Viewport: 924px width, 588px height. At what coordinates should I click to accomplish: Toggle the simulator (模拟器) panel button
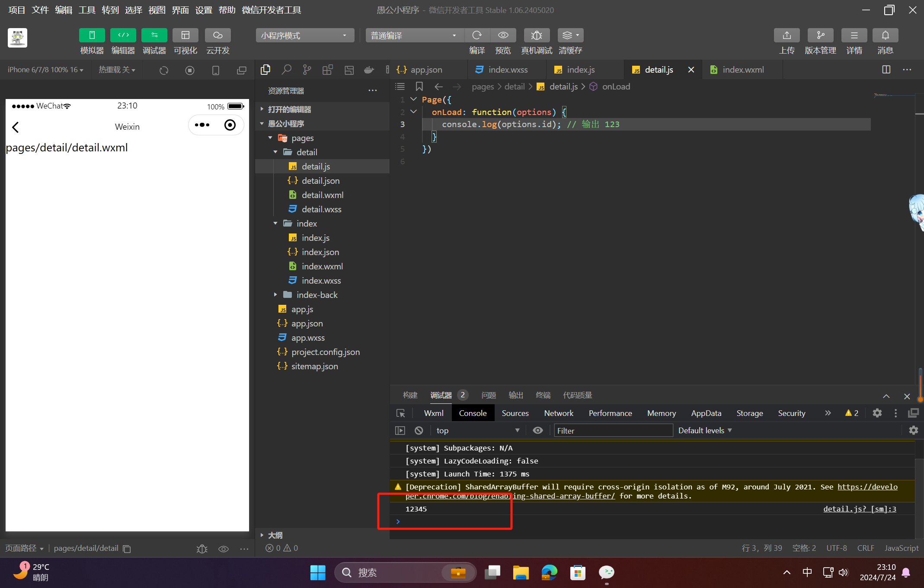(92, 35)
